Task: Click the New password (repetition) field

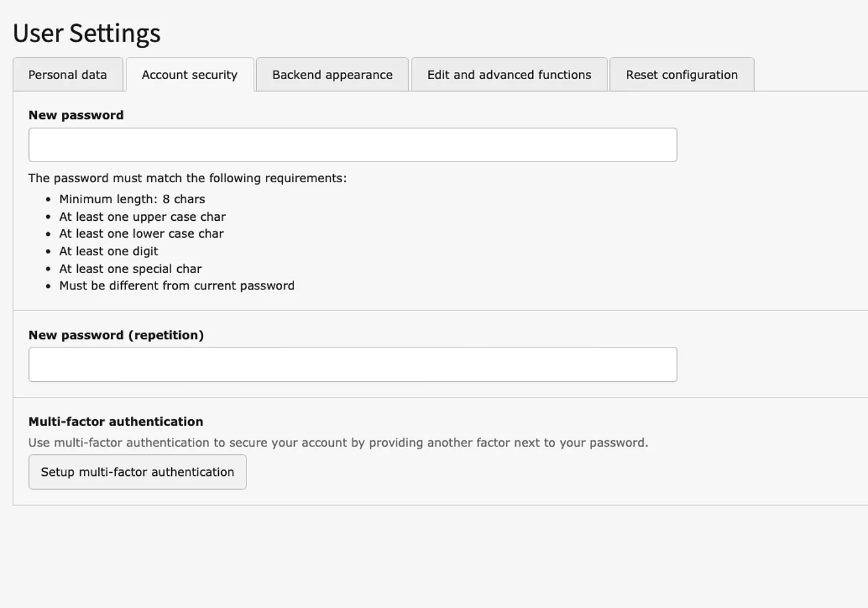Action: [353, 364]
